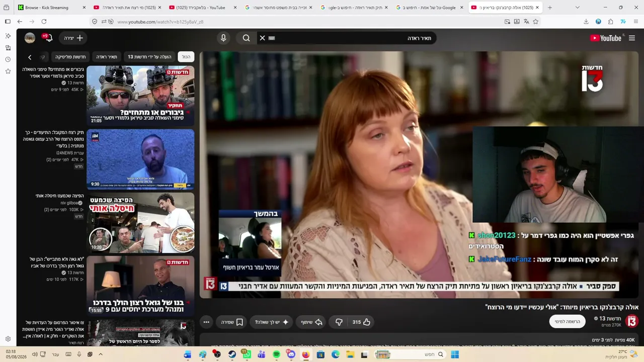This screenshot has height=362, width=644.
Task: Click the YouTube logo home link
Action: pyautogui.click(x=606, y=38)
